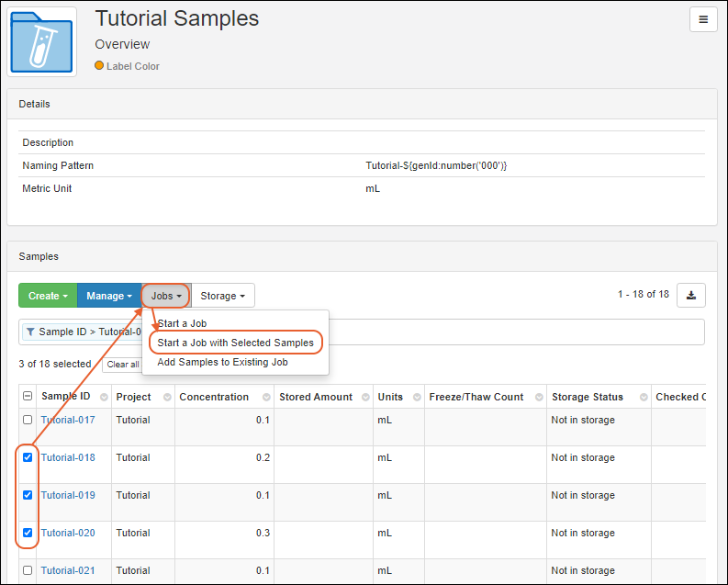The height and width of the screenshot is (585, 728).
Task: Click the Clear all selection button
Action: tap(122, 365)
